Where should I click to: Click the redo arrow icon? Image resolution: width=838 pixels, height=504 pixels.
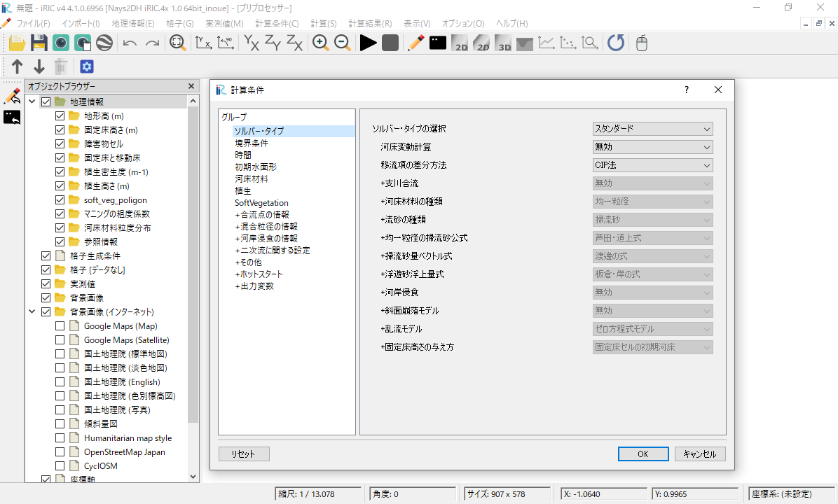(x=152, y=43)
